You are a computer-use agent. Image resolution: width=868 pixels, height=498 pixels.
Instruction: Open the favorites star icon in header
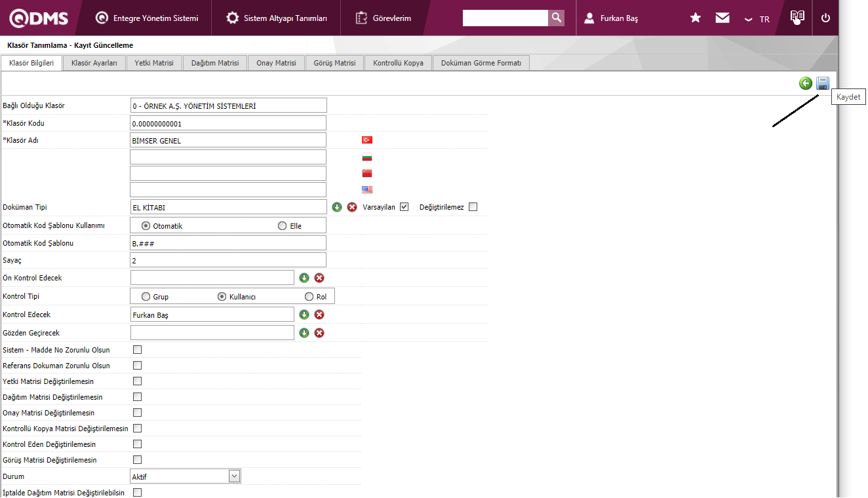(696, 18)
